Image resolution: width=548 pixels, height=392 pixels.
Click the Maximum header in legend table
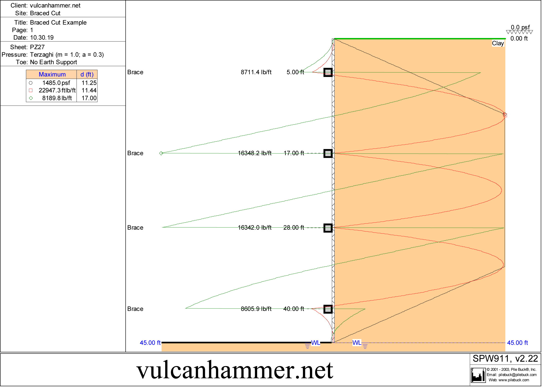52,74
